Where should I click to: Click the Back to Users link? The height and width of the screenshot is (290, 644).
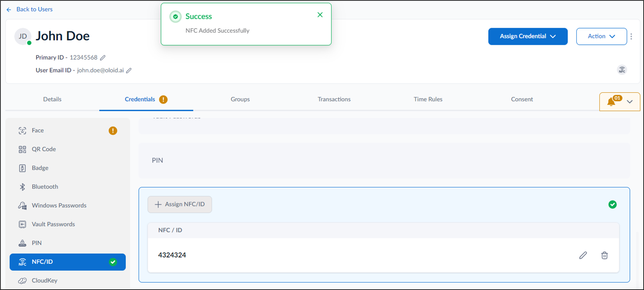34,9
